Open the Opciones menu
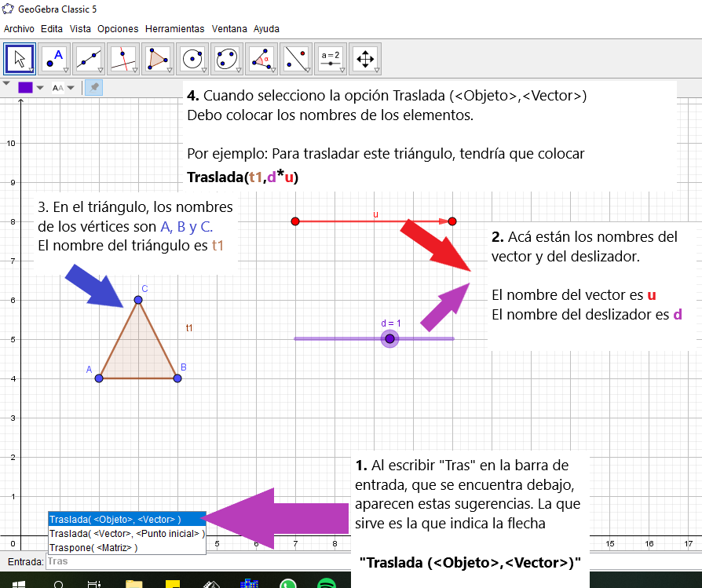Screen dimensions: 702x588 click(118, 28)
